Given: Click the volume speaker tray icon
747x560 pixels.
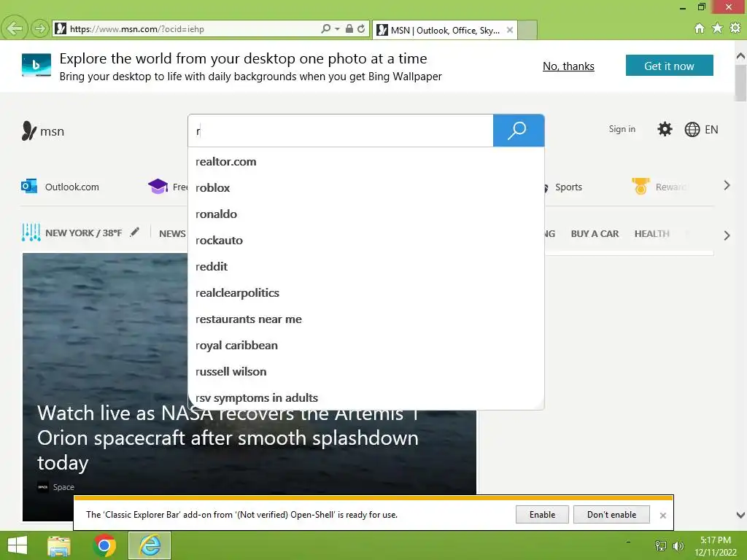Looking at the screenshot, I should [678, 545].
